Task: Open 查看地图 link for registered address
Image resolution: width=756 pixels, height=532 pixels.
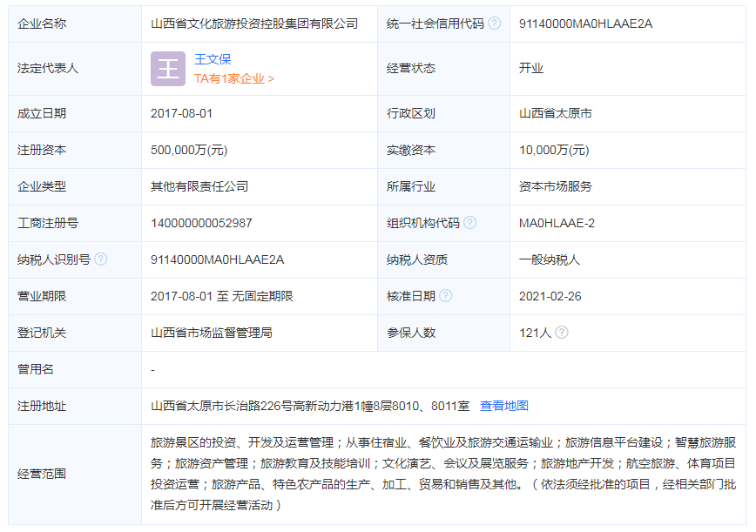Action: [504, 406]
